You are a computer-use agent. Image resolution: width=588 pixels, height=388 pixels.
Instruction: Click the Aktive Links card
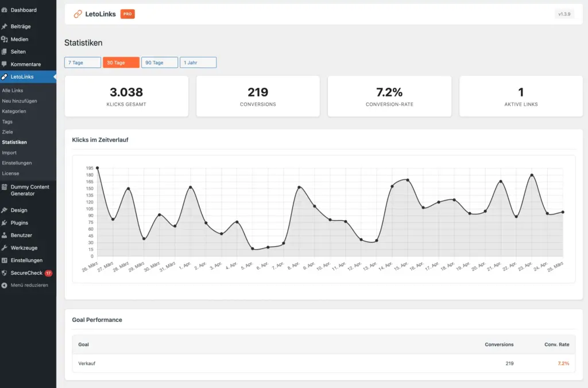tap(521, 97)
